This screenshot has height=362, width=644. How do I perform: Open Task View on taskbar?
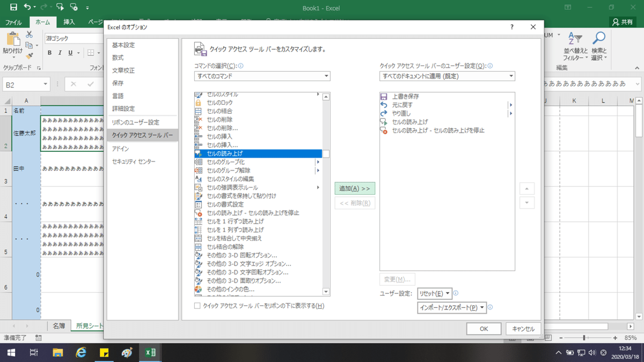click(34, 352)
